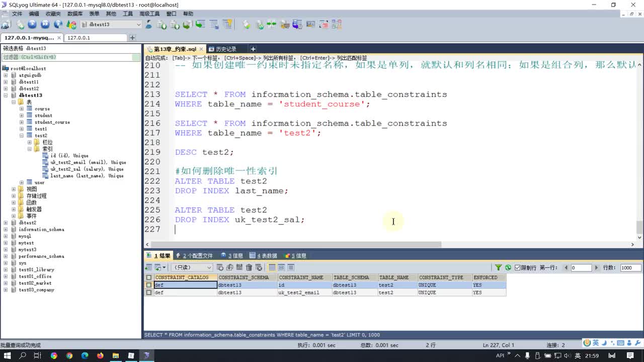Open Firefox from the taskbar
Image resolution: width=644 pixels, height=362 pixels.
coord(100,355)
